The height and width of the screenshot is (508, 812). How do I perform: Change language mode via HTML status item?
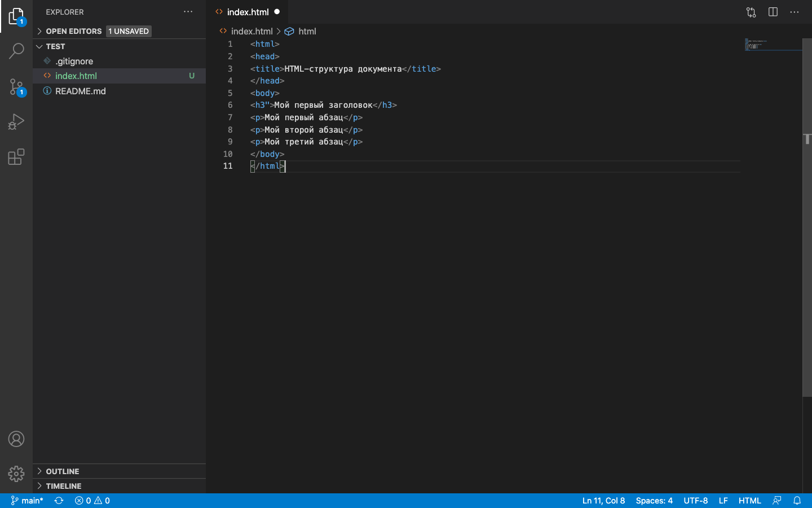tap(749, 501)
